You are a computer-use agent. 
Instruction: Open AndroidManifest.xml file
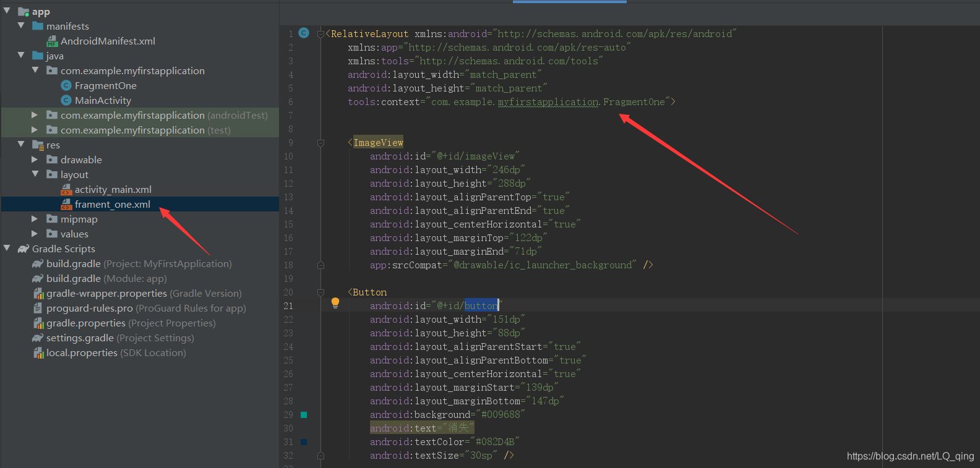click(108, 41)
